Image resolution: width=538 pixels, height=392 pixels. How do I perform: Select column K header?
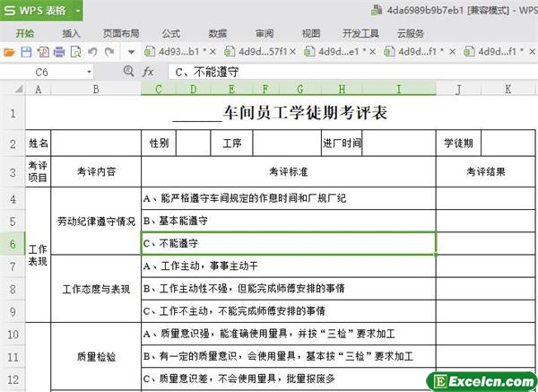point(508,89)
